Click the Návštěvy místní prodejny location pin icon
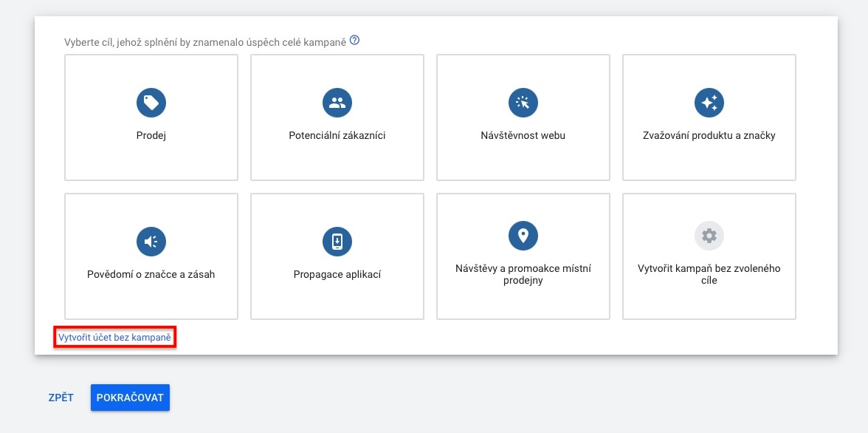This screenshot has height=433, width=868. (523, 236)
